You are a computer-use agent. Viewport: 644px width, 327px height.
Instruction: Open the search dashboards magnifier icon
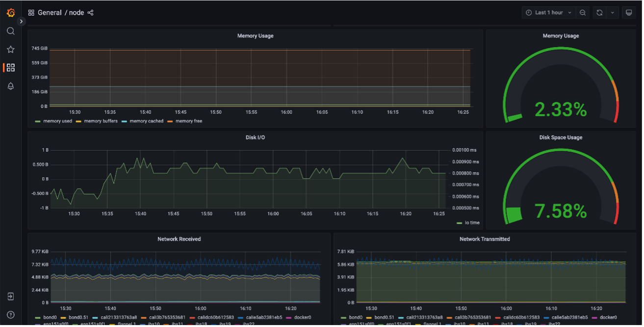10,31
